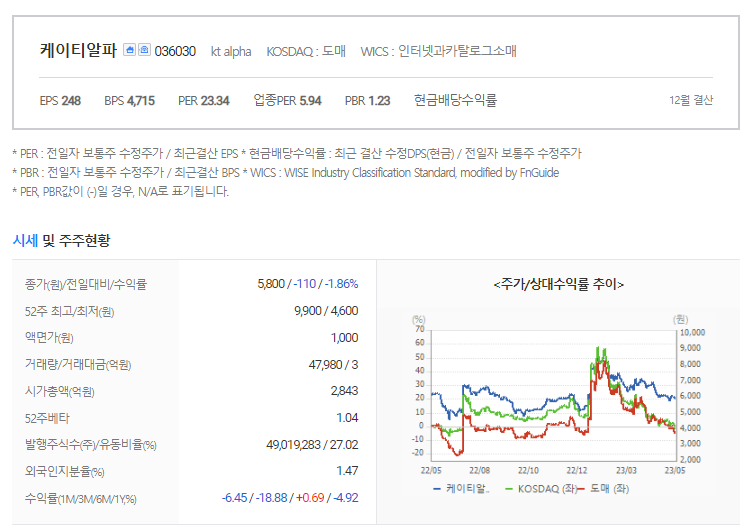Click KOSDAQ : 도매 market classification

(306, 51)
